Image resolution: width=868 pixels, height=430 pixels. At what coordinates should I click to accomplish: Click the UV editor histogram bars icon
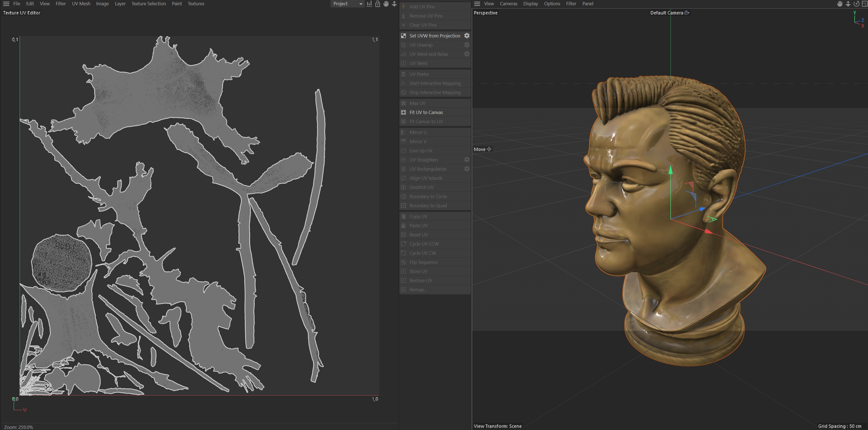click(369, 4)
